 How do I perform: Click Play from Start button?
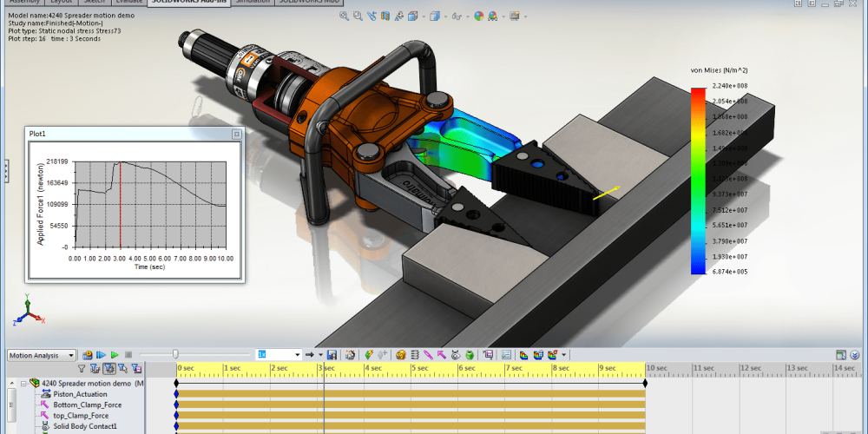click(102, 355)
